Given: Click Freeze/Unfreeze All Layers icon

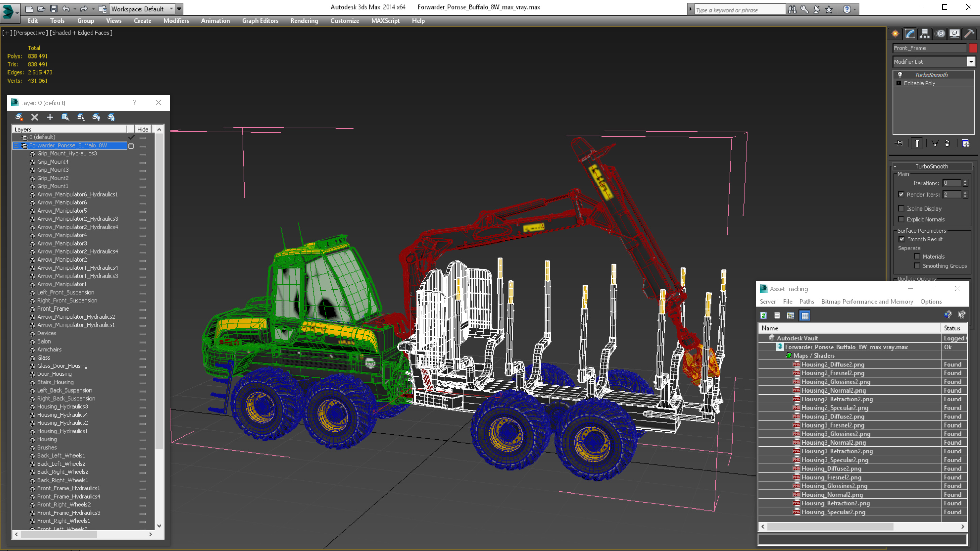Looking at the screenshot, I should [x=112, y=117].
